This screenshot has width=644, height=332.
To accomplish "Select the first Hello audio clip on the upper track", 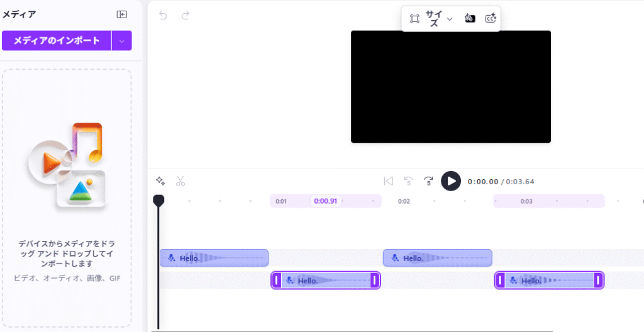I will click(x=214, y=258).
